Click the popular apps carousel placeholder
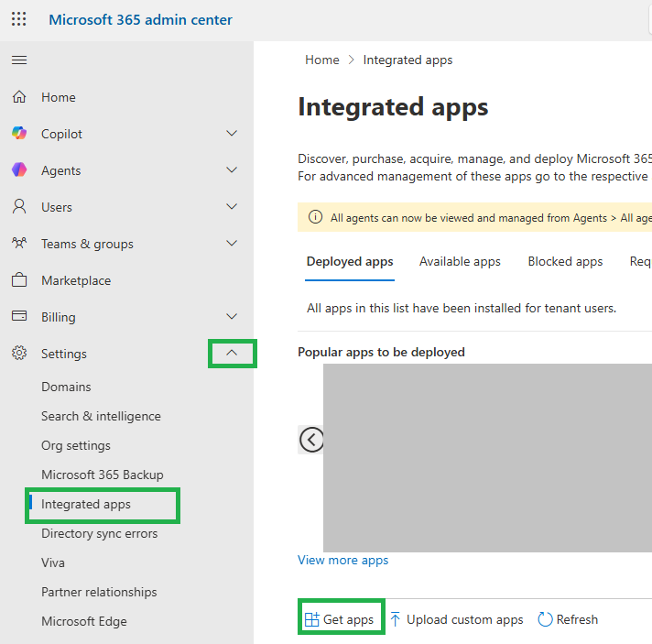Image resolution: width=652 pixels, height=644 pixels. point(487,458)
